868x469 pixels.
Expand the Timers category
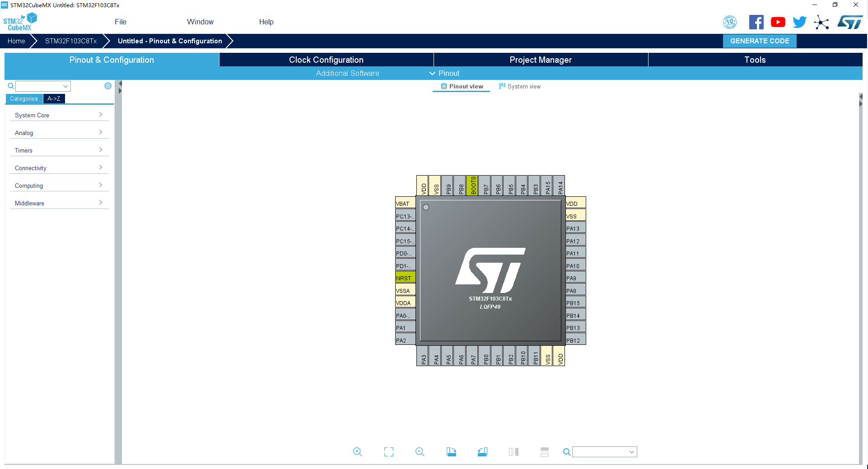[x=59, y=150]
